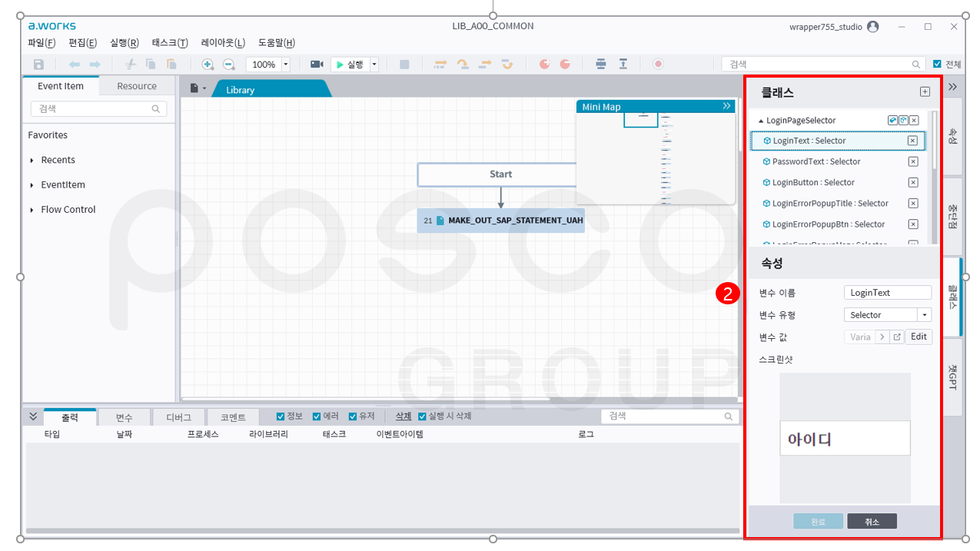Collapse the Mini Map panel
The width and height of the screenshot is (980, 551).
726,107
